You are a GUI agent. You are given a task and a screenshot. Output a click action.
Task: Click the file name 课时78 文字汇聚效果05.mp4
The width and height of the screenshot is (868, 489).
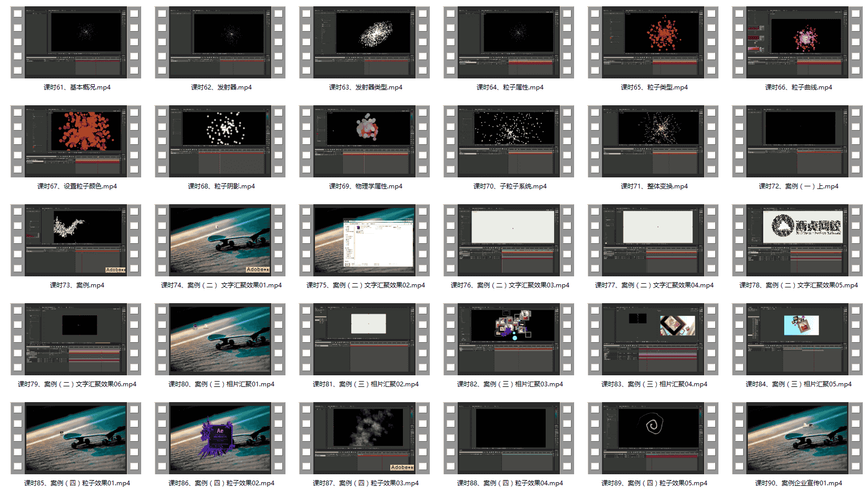[798, 285]
